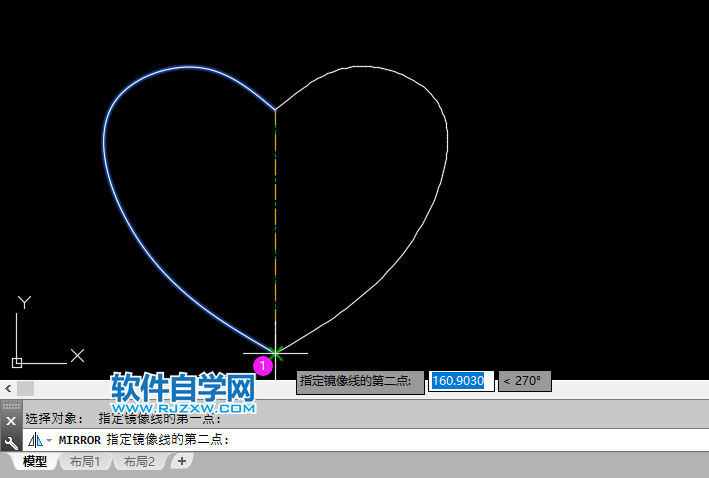Image resolution: width=709 pixels, height=478 pixels.
Task: Switch to 布局2 tab
Action: click(x=139, y=461)
